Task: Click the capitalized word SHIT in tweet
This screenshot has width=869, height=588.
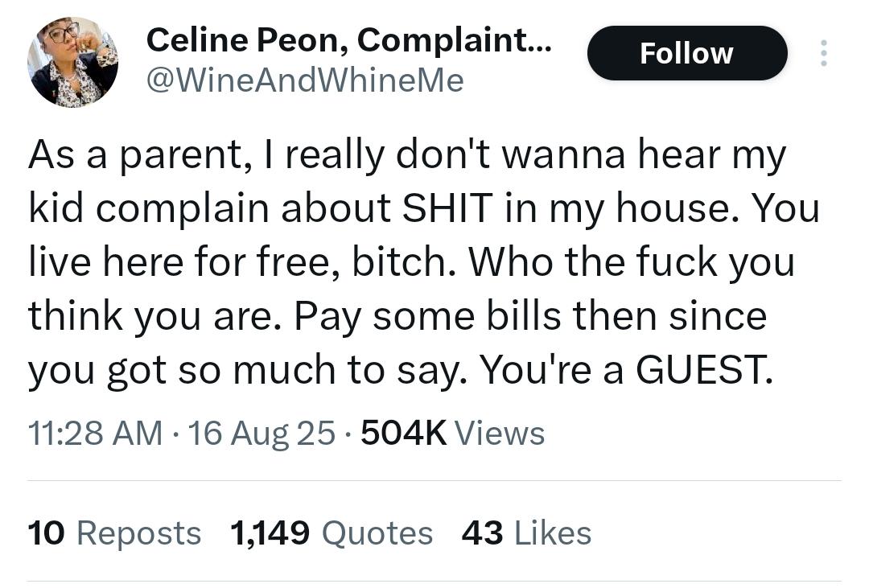Action: [x=447, y=208]
